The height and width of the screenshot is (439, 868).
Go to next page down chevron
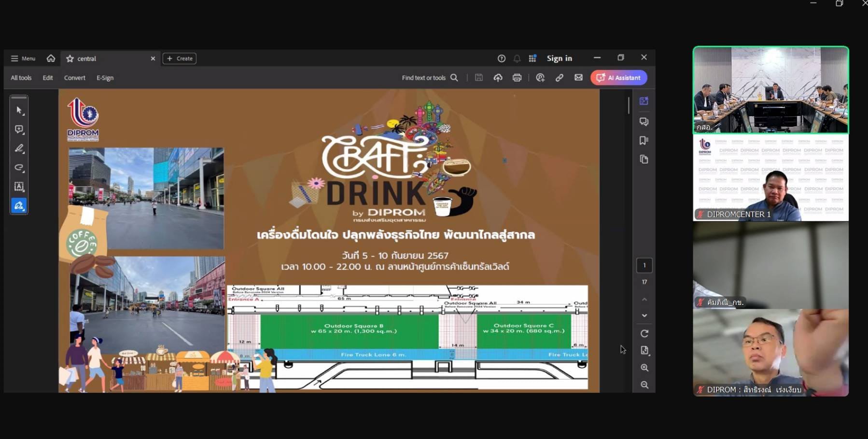pyautogui.click(x=644, y=316)
